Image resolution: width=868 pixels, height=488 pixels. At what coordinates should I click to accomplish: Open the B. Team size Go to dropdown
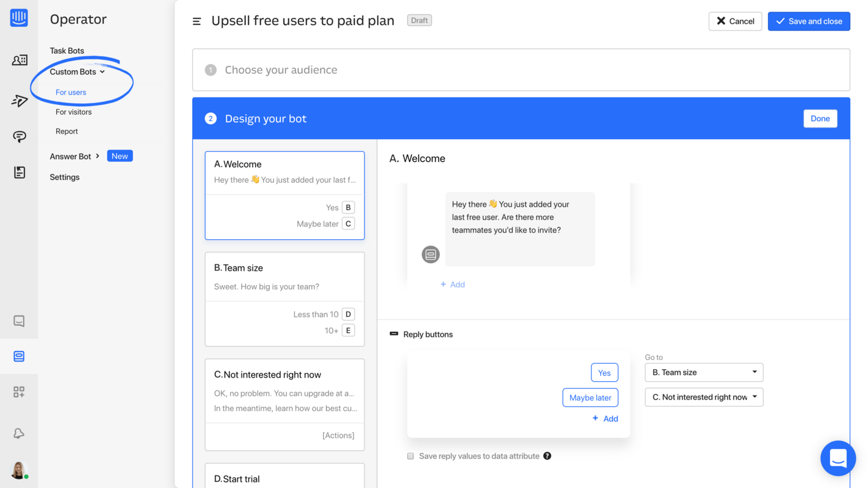(704, 372)
